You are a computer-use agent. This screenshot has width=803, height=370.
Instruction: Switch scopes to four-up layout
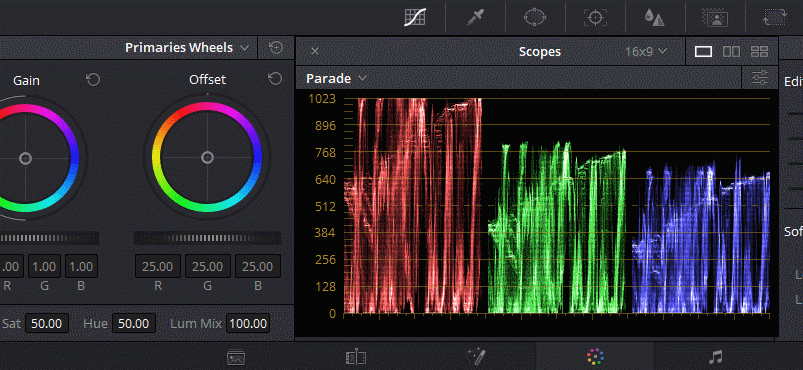(x=759, y=51)
